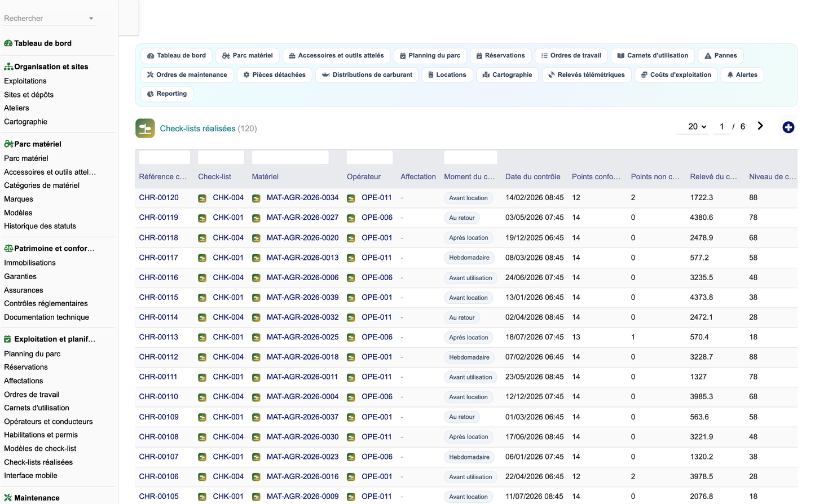Click check-list icon in row CHR-00107

pos(202,457)
